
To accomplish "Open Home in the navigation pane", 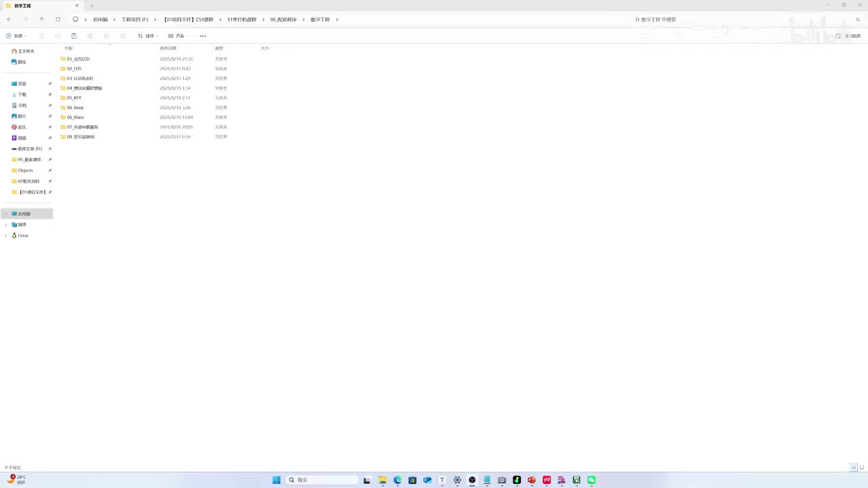I will (23, 51).
